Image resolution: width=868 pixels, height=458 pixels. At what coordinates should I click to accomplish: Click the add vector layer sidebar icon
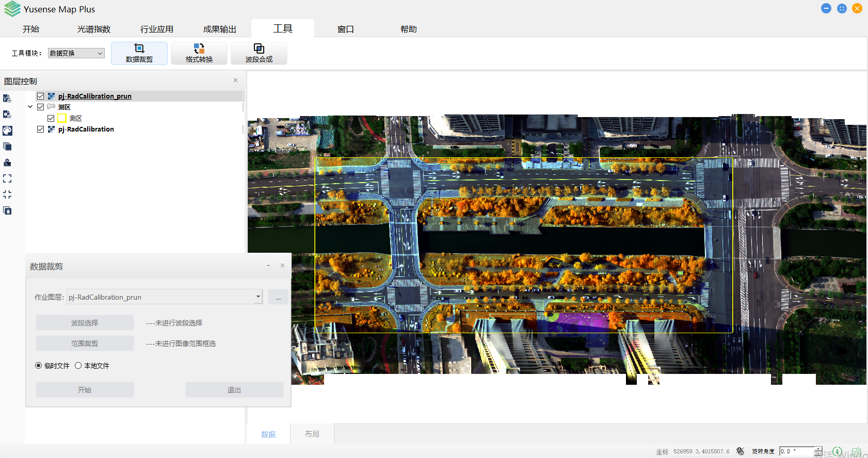[x=7, y=99]
